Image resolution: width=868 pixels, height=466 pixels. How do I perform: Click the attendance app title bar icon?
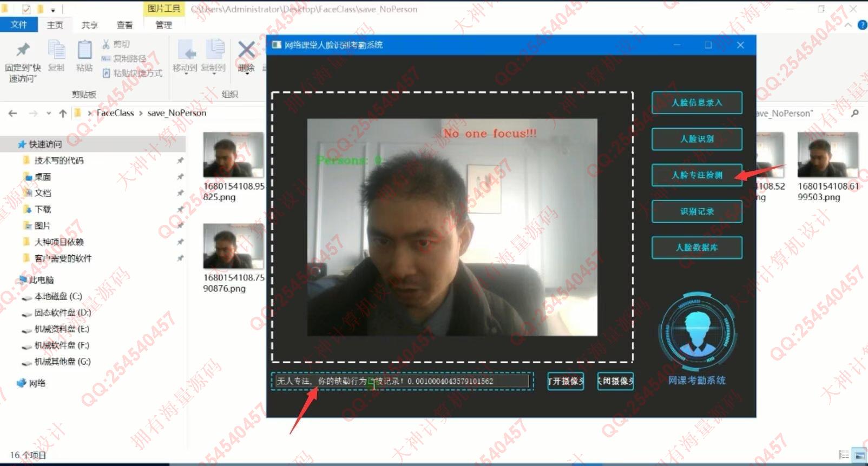tap(276, 45)
